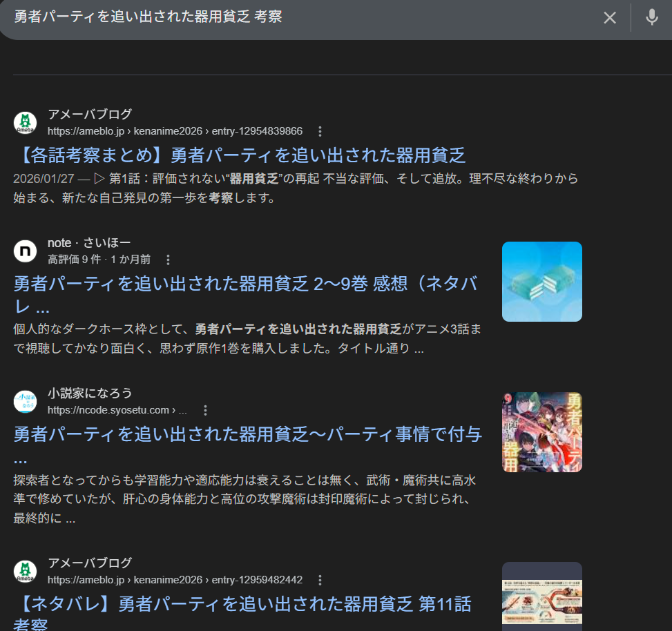
Task: Open the three-dot menu on the 第11話 result
Action: click(319, 580)
